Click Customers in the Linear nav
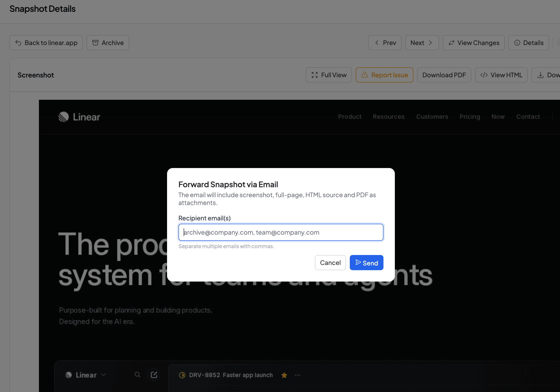The height and width of the screenshot is (392, 560). (432, 117)
